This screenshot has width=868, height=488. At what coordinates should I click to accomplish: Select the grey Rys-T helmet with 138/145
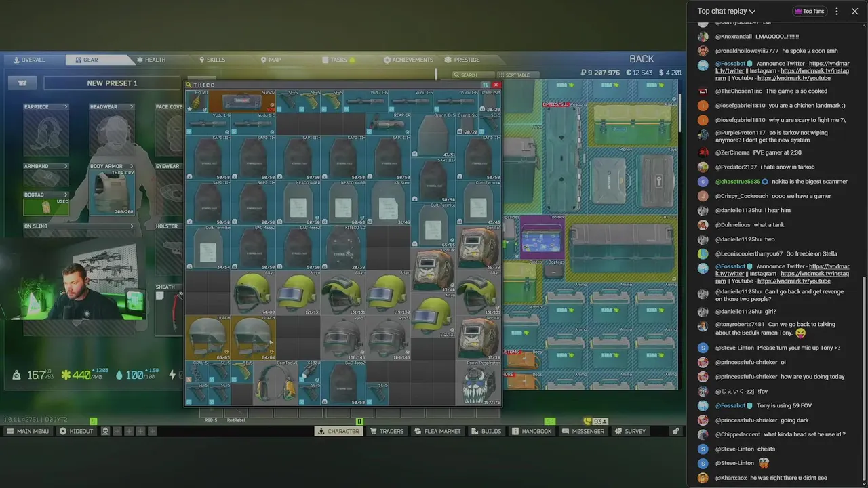344,338
